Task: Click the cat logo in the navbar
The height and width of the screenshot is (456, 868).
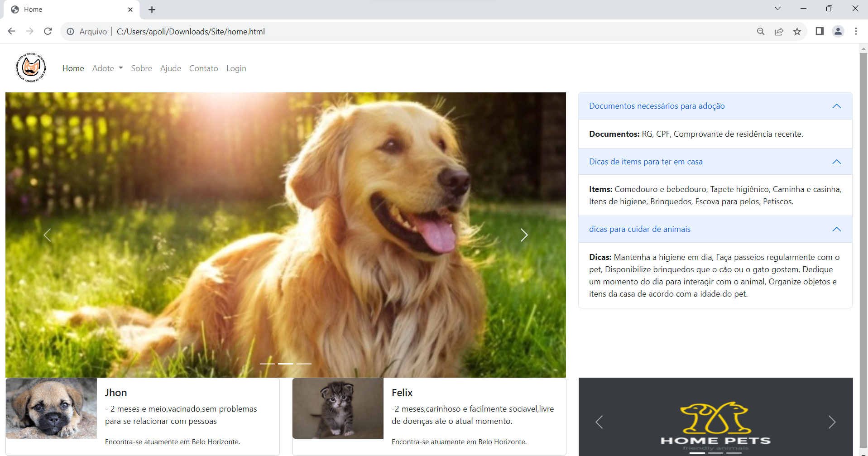Action: [31, 68]
